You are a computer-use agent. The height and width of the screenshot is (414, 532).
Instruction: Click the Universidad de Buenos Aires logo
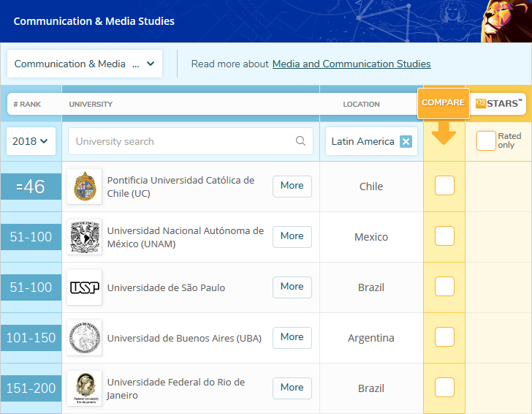tap(84, 338)
